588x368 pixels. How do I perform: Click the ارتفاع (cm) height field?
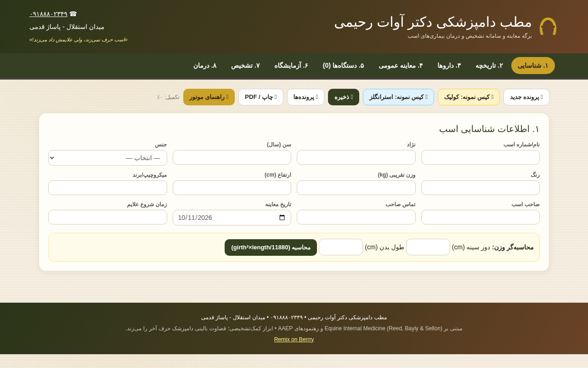232,188
